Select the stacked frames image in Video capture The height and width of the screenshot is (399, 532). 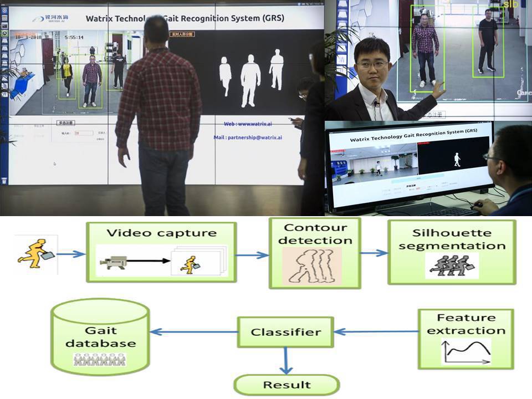(199, 261)
